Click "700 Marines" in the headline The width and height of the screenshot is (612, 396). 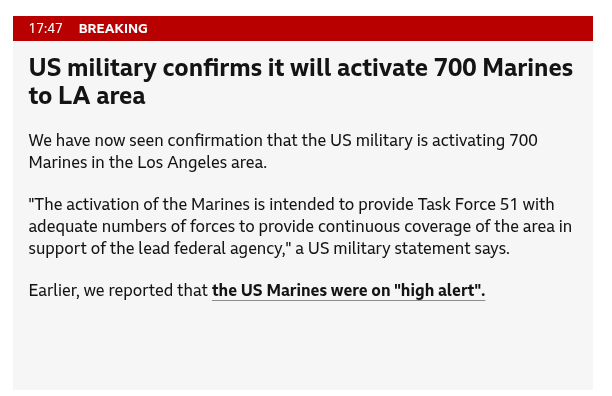(503, 67)
